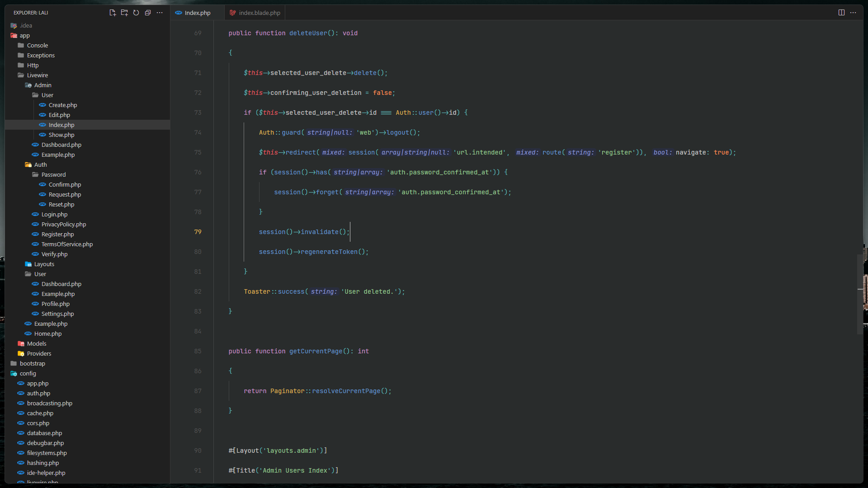Click the split editor icon top right
The height and width of the screenshot is (488, 868).
pyautogui.click(x=841, y=13)
